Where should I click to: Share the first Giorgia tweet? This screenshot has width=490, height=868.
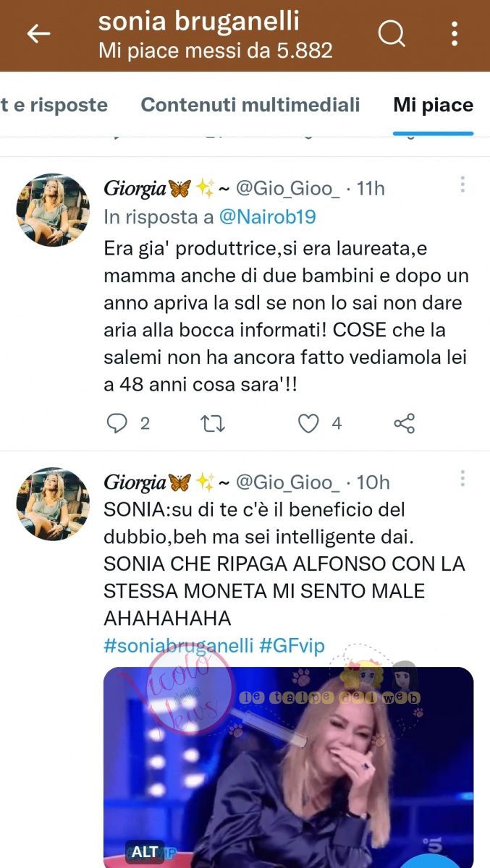coord(404,424)
